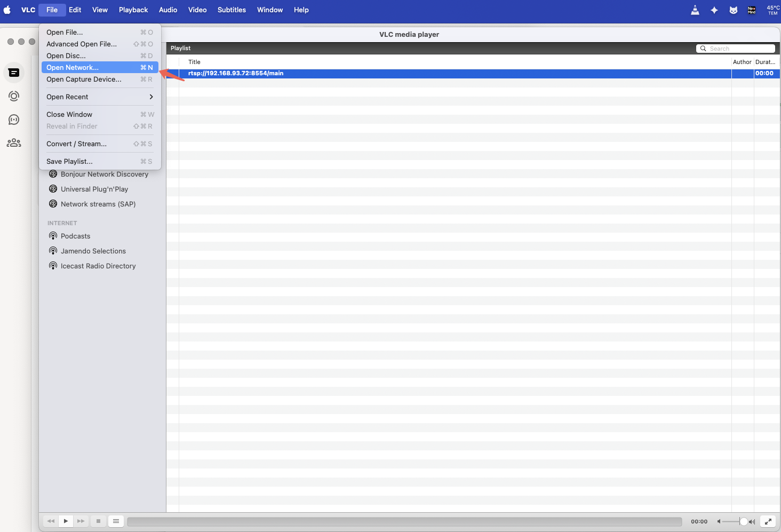The height and width of the screenshot is (532, 781).
Task: Click the circular target sidebar icon
Action: [x=14, y=96]
